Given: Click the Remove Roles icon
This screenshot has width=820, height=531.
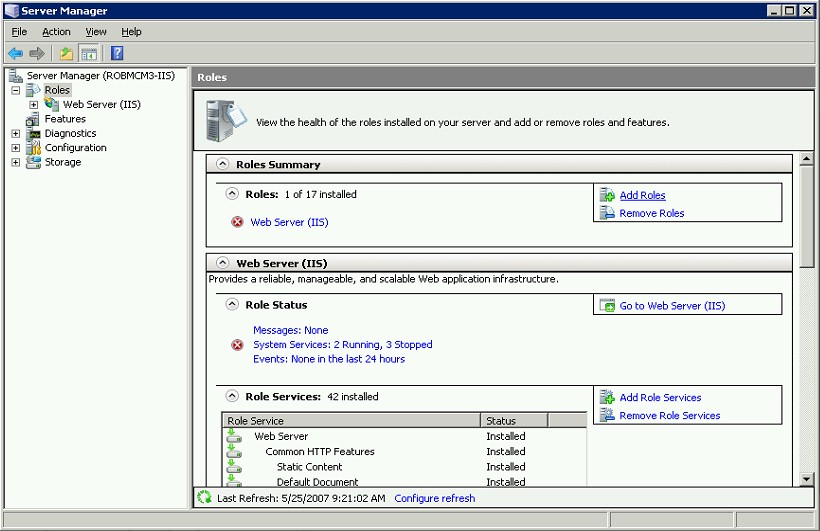Looking at the screenshot, I should coord(607,213).
